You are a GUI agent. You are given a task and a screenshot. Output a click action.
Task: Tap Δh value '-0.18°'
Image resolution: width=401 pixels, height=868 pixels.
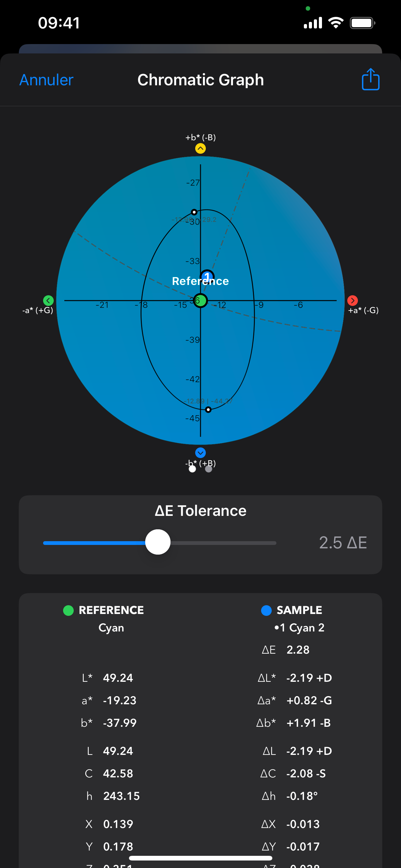(302, 796)
